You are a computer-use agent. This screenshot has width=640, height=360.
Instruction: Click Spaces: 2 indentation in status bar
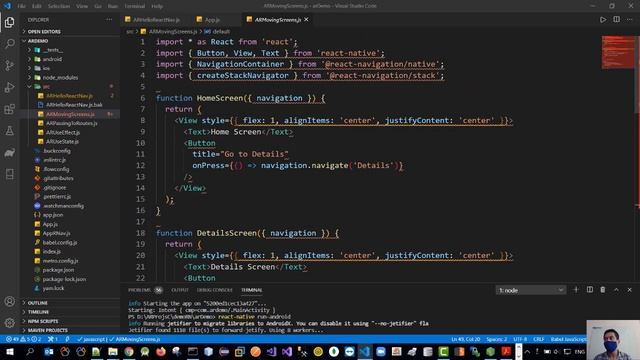(x=497, y=339)
